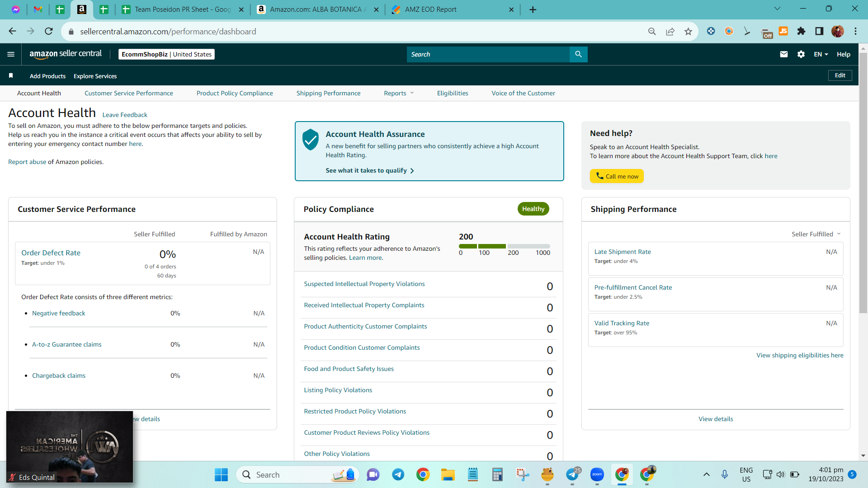Screen dimensions: 868x488
Task: Go to Customer Service Performance tab
Action: click(129, 94)
